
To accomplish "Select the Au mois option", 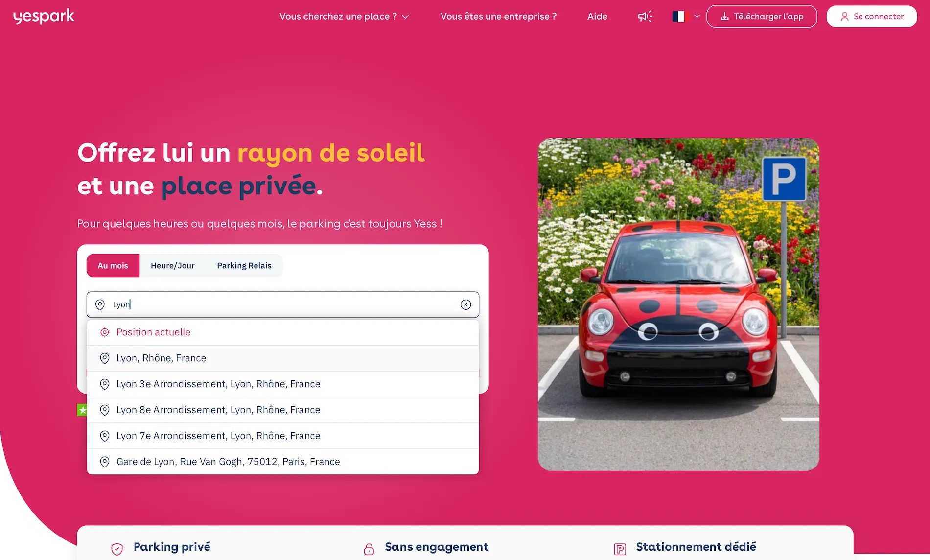I will [113, 265].
